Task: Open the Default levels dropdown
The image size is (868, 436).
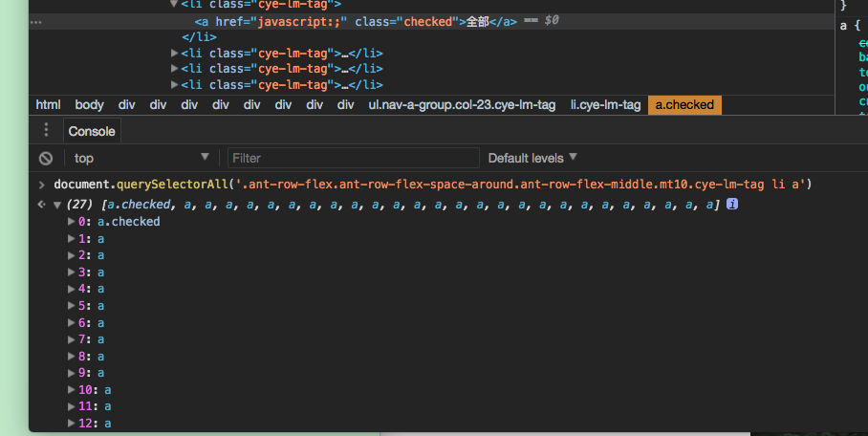Action: [x=532, y=158]
